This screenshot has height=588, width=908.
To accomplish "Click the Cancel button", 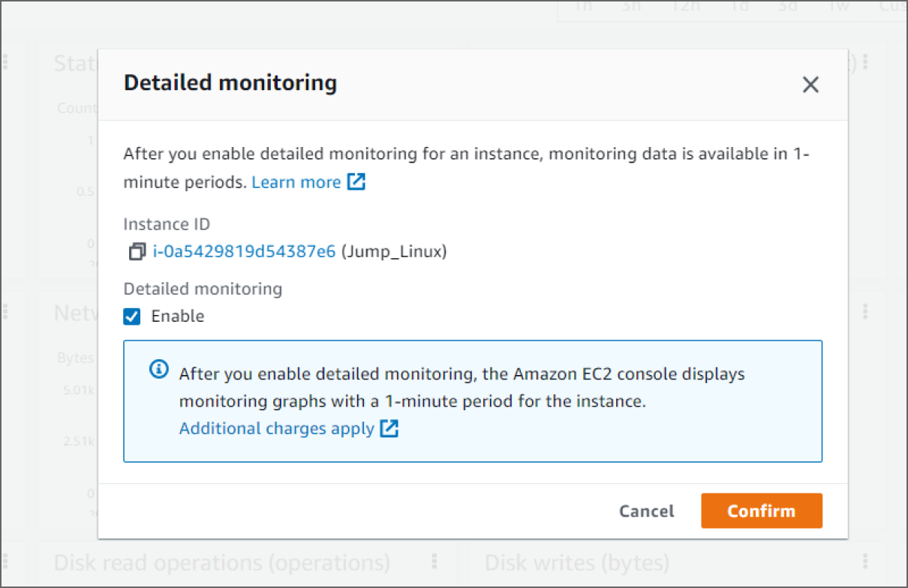I will tap(647, 511).
